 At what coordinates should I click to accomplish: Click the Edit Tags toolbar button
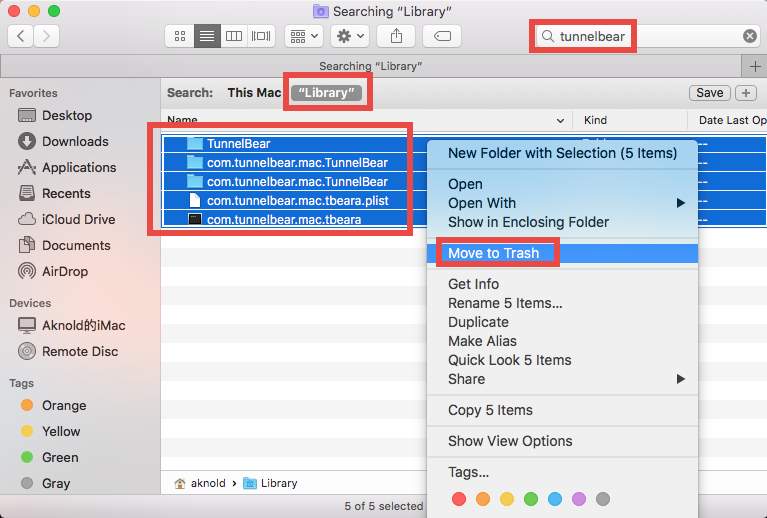point(442,36)
